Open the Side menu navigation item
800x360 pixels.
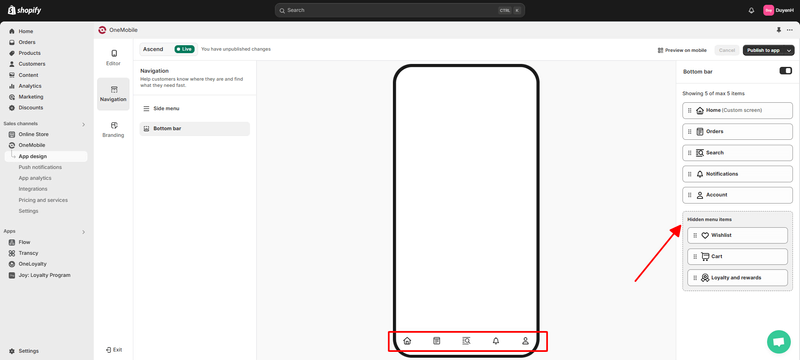pyautogui.click(x=194, y=109)
